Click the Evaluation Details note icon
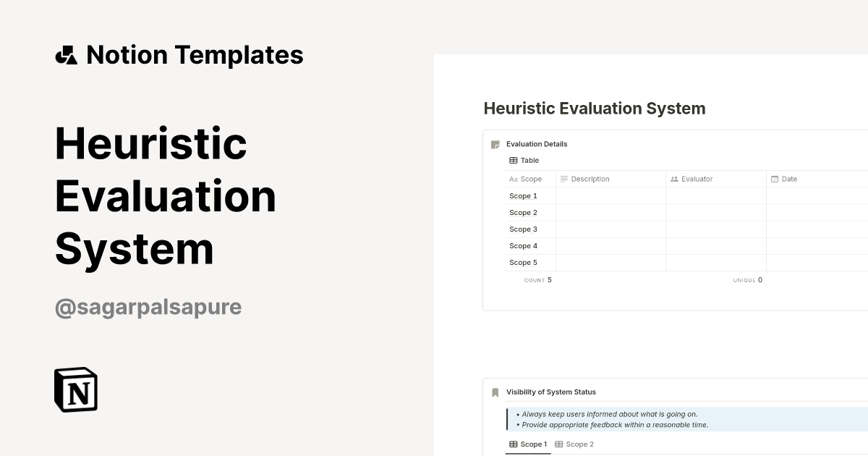This screenshot has height=456, width=868. click(x=495, y=144)
